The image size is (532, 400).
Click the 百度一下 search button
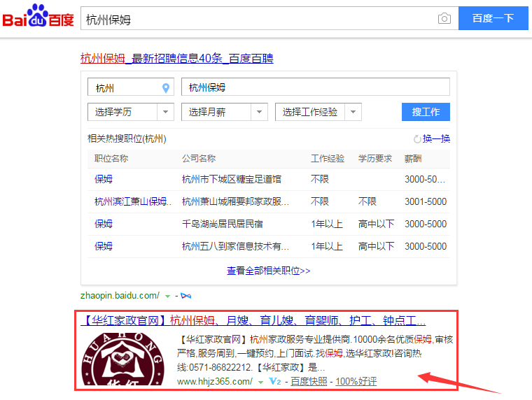pos(493,18)
